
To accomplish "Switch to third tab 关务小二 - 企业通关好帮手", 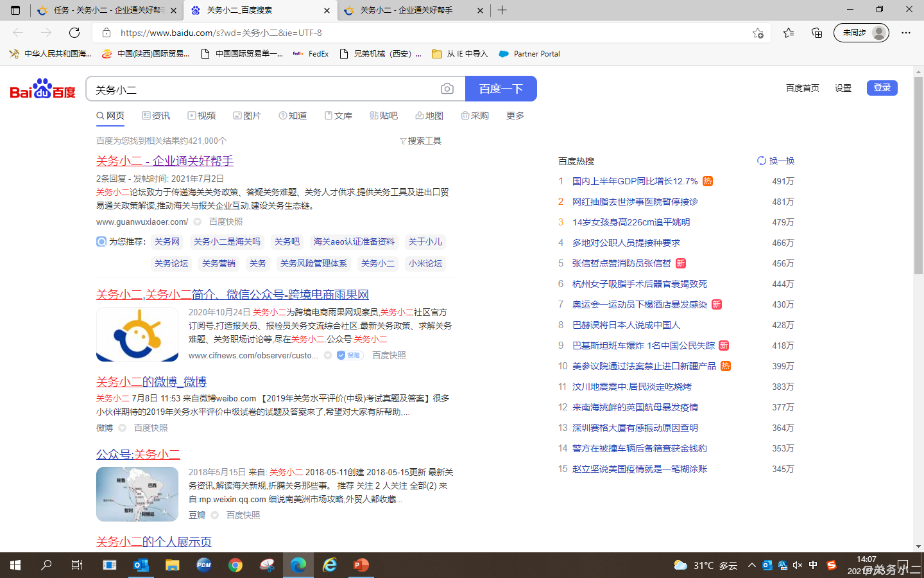I will click(x=413, y=10).
